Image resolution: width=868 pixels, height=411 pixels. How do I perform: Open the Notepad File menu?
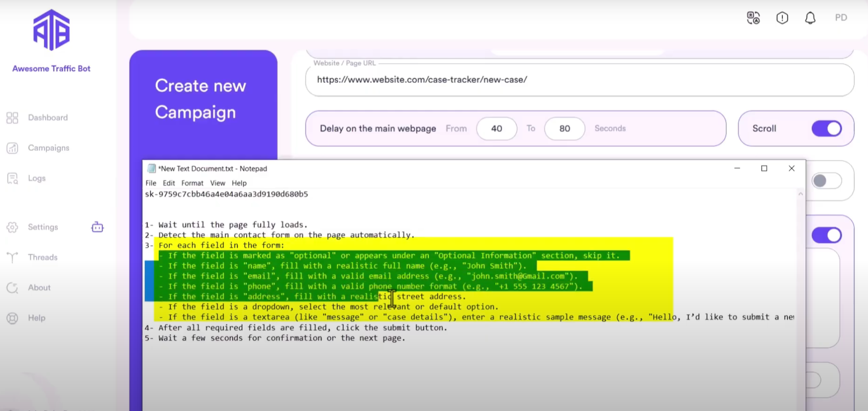point(151,183)
